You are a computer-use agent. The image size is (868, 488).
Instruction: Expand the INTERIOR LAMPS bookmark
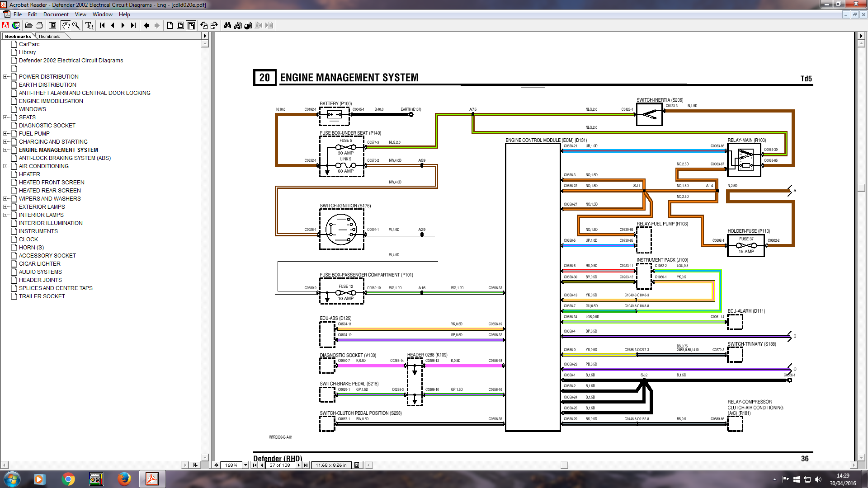pyautogui.click(x=5, y=215)
